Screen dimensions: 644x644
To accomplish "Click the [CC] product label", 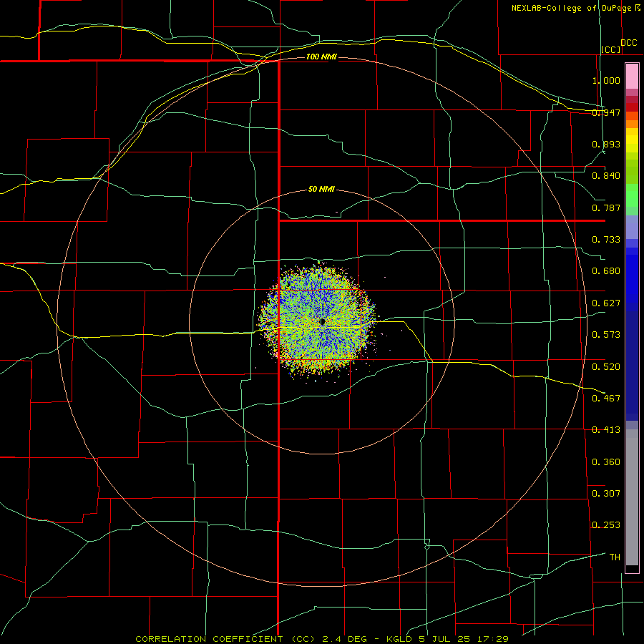I will point(611,49).
